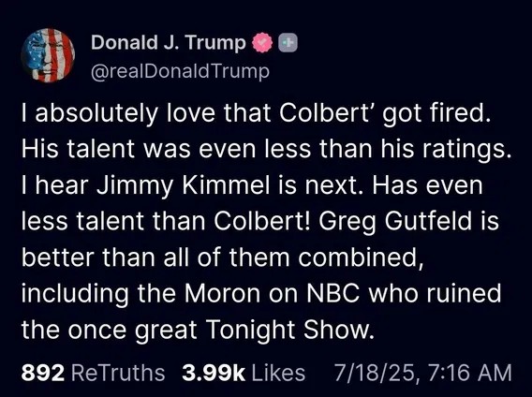The image size is (532, 397).
Task: Open the Likes label list
Action: (278, 373)
